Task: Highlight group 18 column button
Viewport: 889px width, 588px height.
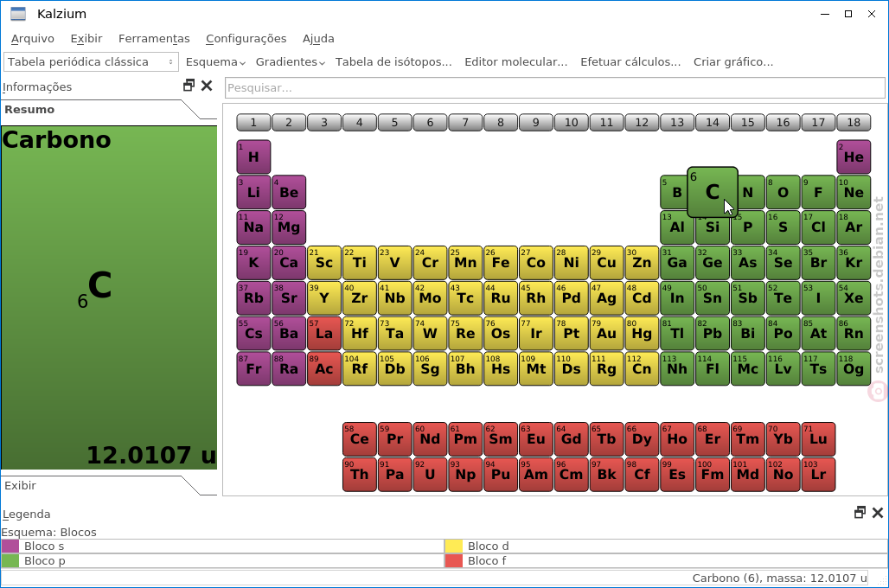Action: 854,122
